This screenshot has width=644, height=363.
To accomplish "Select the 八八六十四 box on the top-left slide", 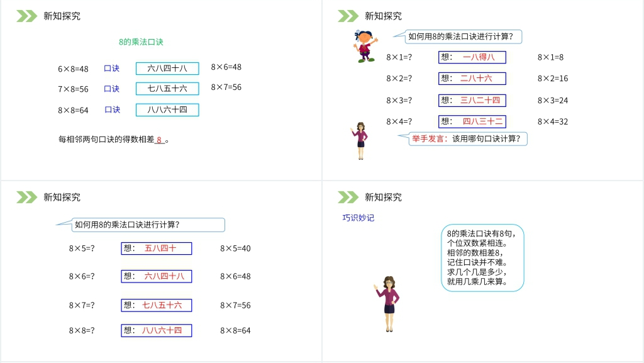I will pos(167,109).
